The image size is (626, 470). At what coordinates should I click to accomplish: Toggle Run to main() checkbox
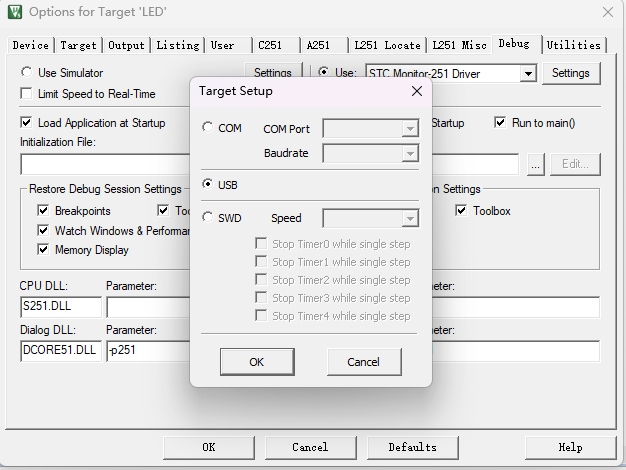point(500,122)
